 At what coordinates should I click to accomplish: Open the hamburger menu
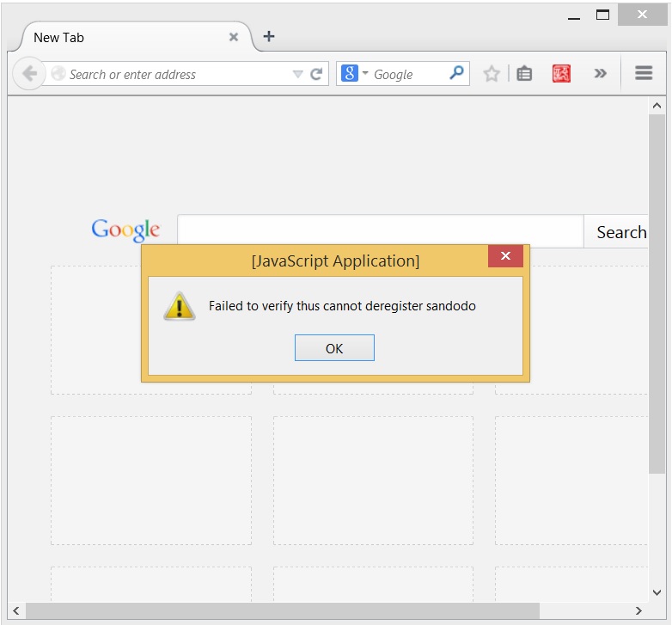(644, 73)
